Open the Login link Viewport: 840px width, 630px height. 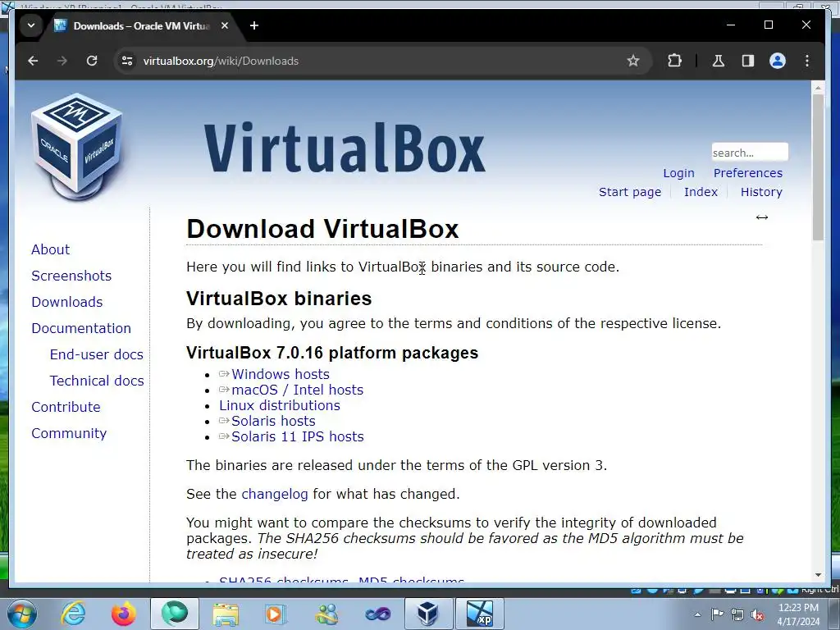pos(678,173)
